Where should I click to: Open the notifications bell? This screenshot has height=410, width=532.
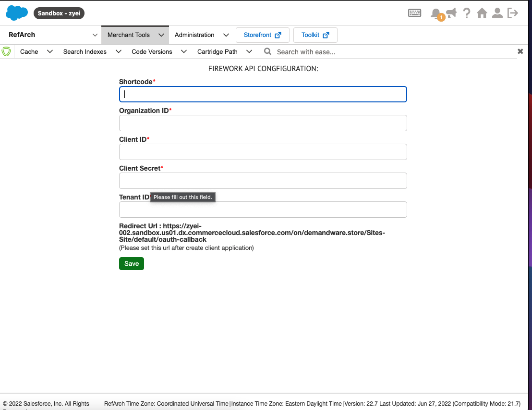click(435, 13)
